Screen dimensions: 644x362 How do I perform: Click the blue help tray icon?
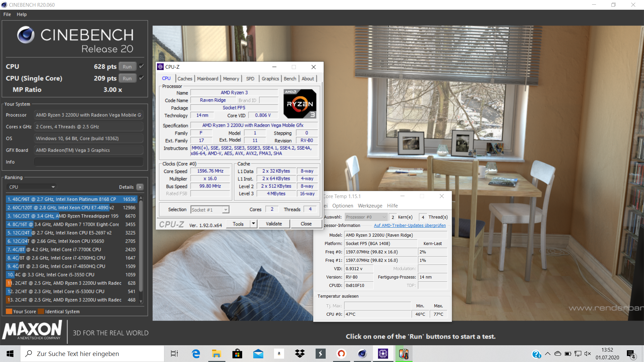pos(536,354)
